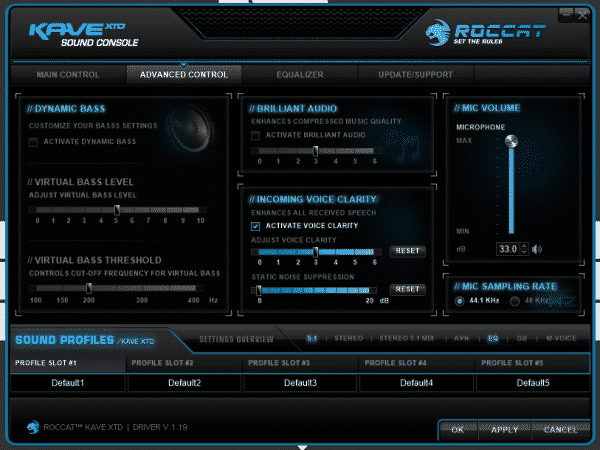Uncheck Activate Voice Clarity
This screenshot has width=600, height=450.
click(255, 226)
